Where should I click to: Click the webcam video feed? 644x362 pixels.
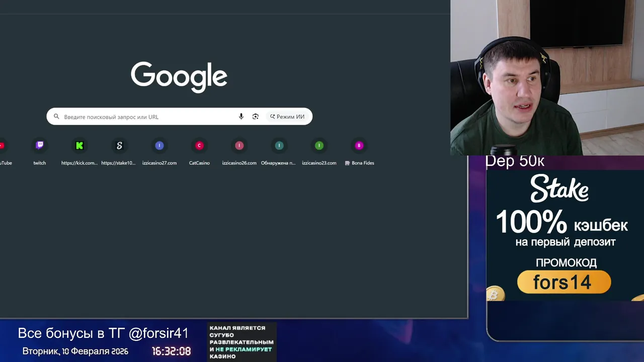[547, 77]
